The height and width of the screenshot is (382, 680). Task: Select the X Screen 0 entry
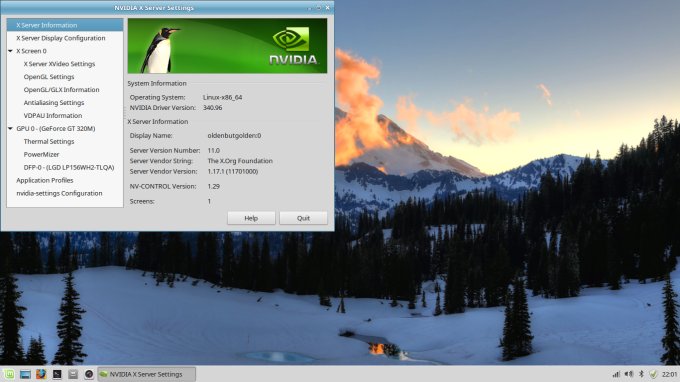tap(31, 51)
